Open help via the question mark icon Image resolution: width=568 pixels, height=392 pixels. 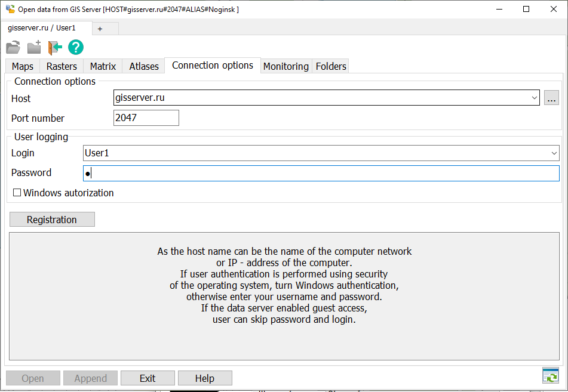tap(76, 48)
